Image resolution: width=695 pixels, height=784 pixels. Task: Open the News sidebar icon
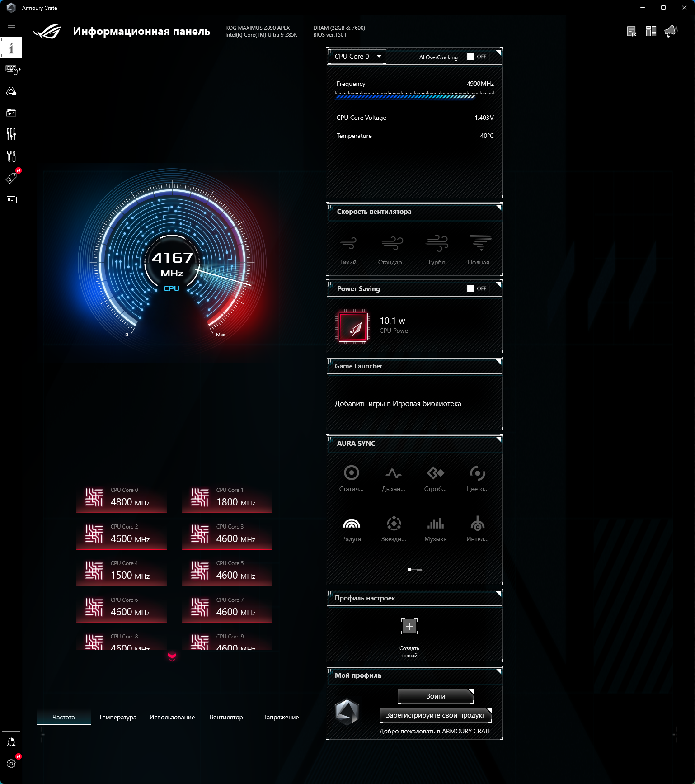(x=11, y=199)
